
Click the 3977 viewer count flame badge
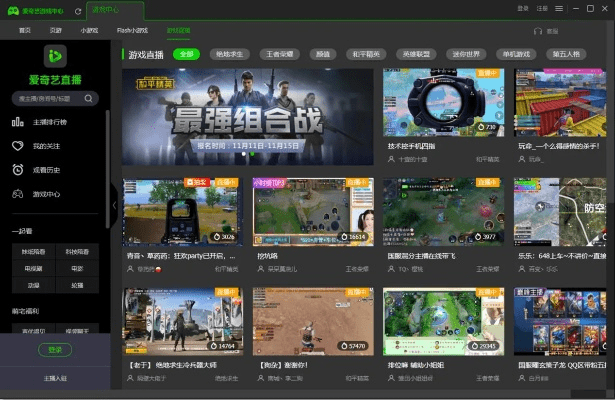pyautogui.click(x=485, y=237)
